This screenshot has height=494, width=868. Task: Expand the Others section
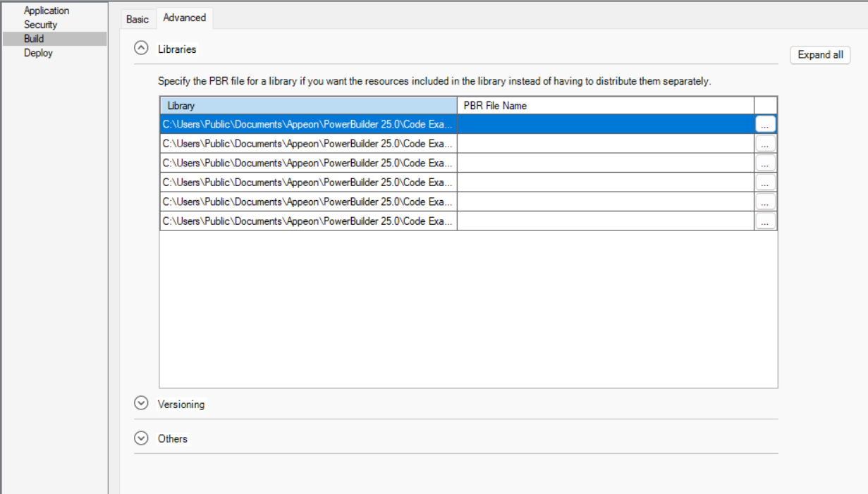pos(142,438)
